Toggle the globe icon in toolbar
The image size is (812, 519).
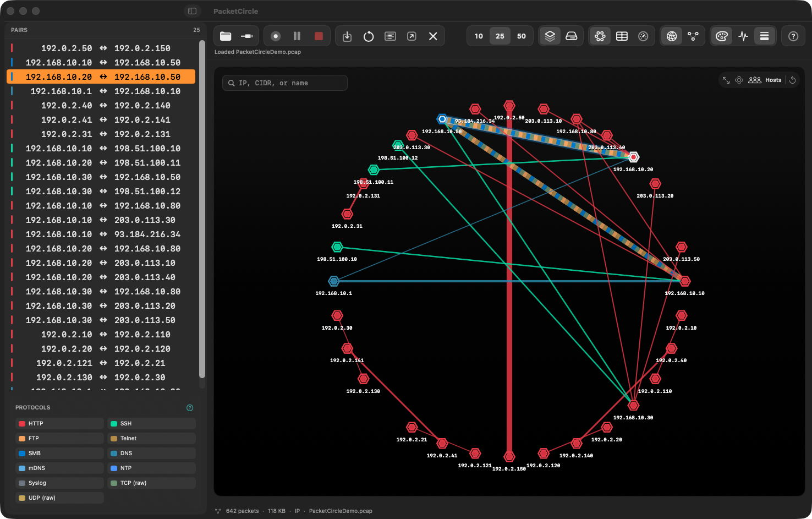tap(672, 36)
